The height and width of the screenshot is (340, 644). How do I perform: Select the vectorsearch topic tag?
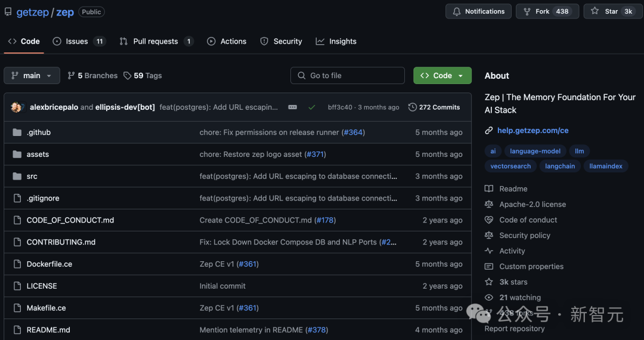pyautogui.click(x=510, y=166)
